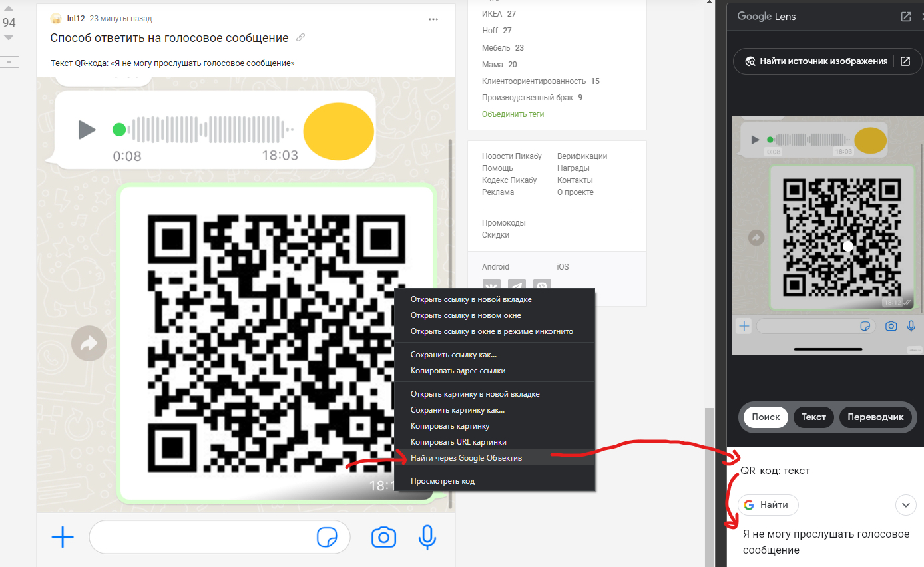
Task: Open the VK social icon under Android
Action: click(491, 285)
